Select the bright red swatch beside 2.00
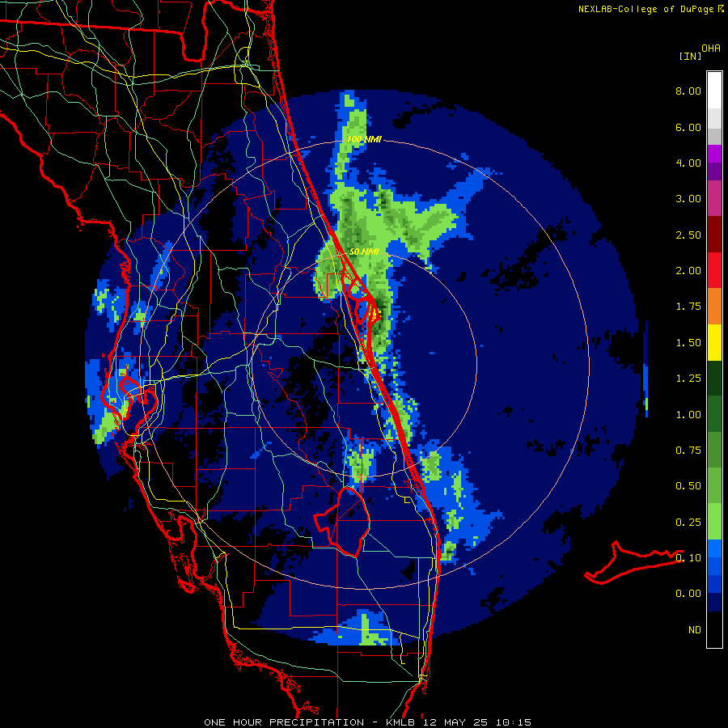Image resolution: width=728 pixels, height=728 pixels. 714,270
